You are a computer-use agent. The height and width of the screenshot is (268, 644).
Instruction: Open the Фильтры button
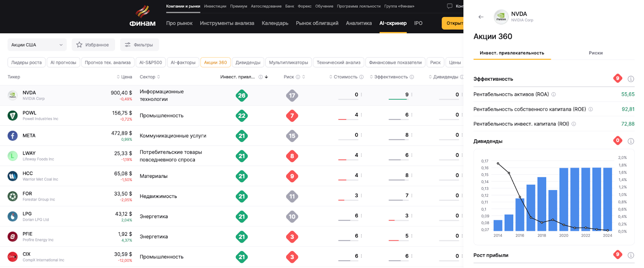tap(139, 45)
